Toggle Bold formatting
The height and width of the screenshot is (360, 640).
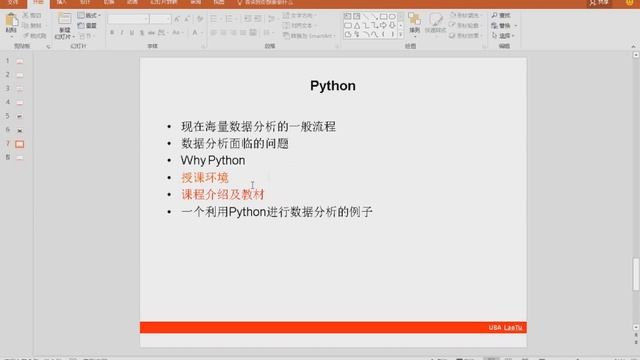(x=112, y=32)
